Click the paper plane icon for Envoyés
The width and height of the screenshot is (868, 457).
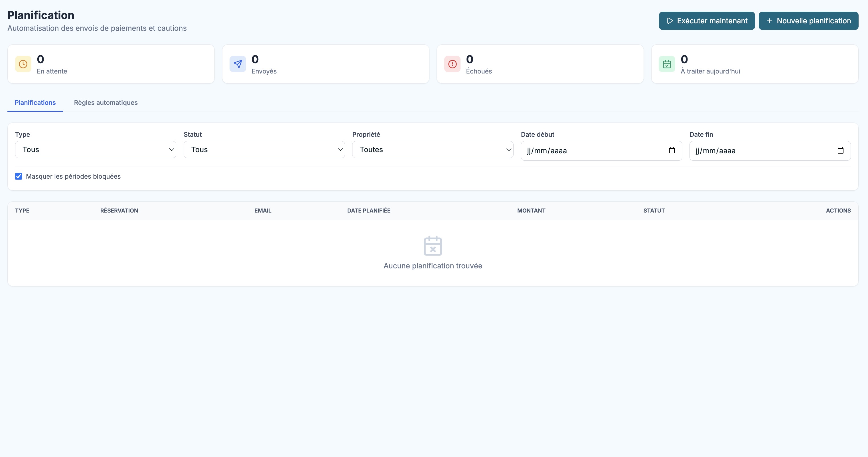pos(238,64)
